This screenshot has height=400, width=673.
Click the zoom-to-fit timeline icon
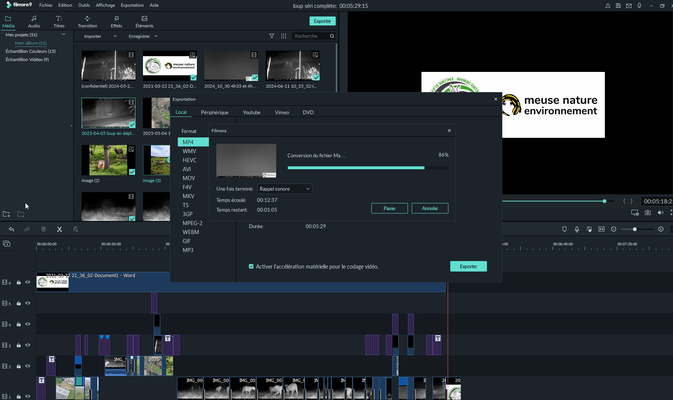[601, 229]
